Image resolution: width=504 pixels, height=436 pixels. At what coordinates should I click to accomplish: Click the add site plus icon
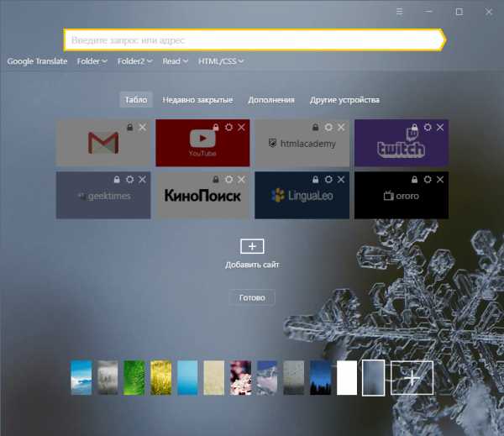[x=252, y=246]
